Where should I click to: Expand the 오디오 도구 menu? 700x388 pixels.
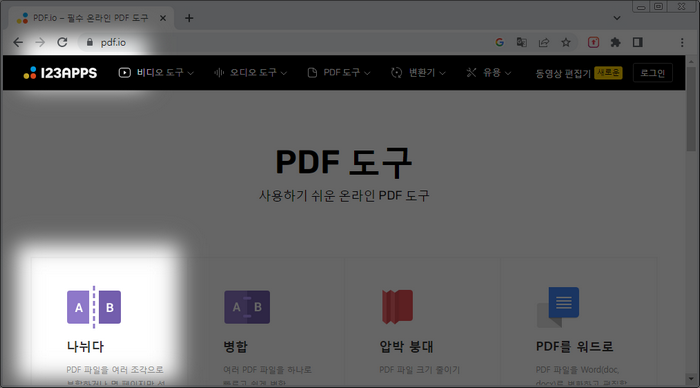(x=250, y=73)
